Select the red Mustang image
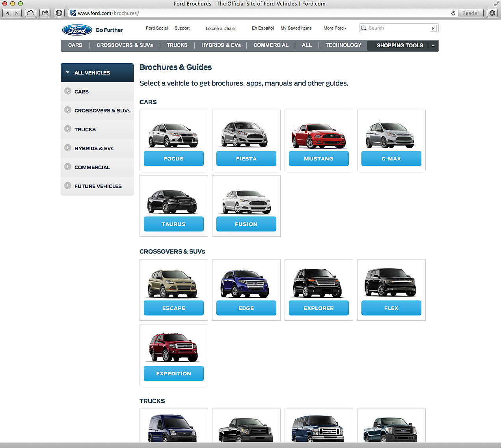 [x=318, y=135]
